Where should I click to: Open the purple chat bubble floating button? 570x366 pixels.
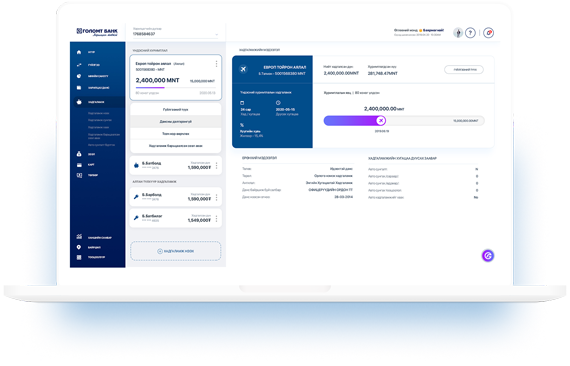(488, 256)
